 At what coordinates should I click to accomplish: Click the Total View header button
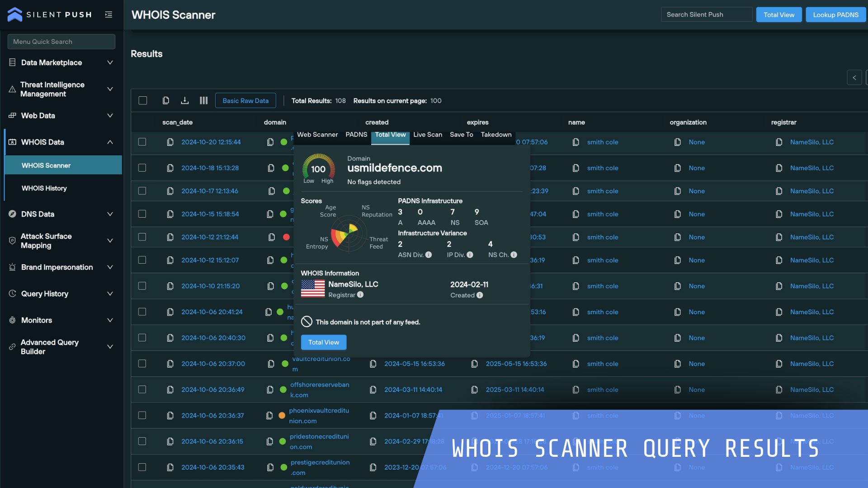coord(779,14)
